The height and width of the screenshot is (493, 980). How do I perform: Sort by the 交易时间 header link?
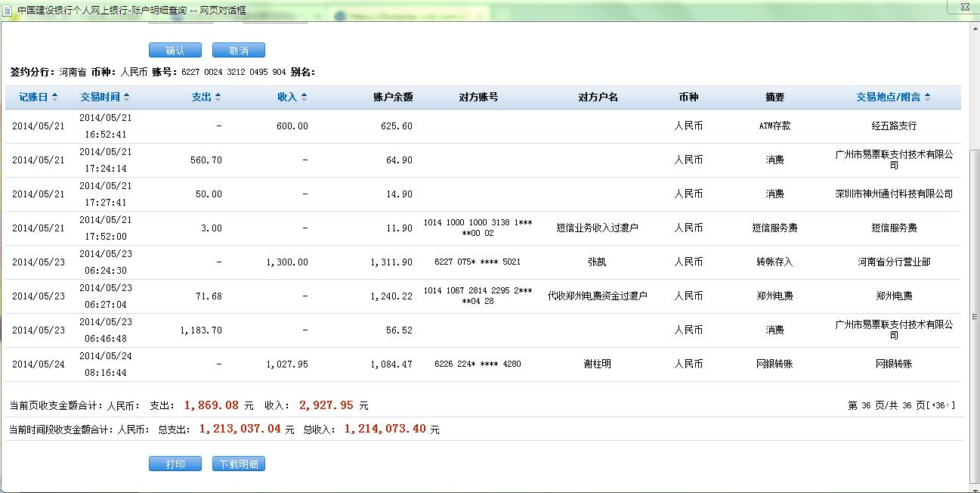(x=101, y=98)
